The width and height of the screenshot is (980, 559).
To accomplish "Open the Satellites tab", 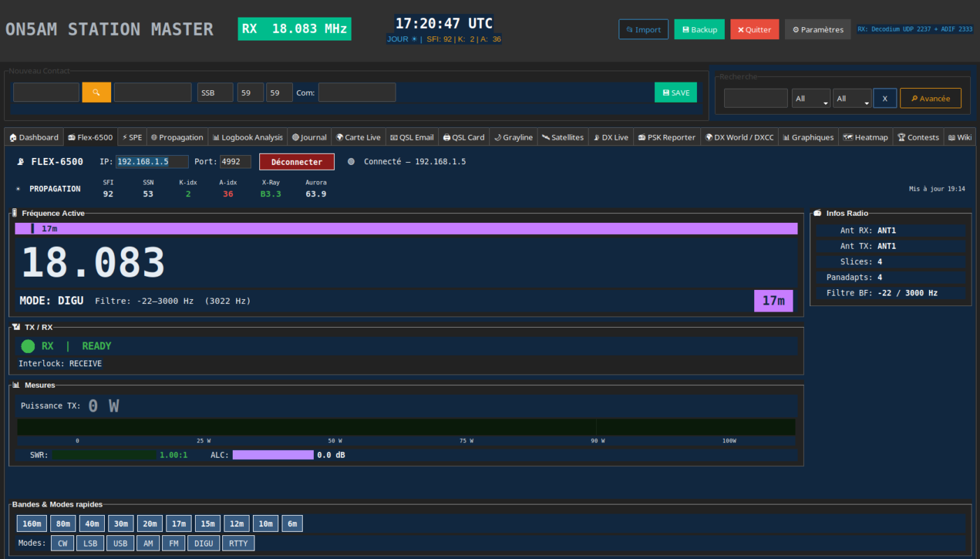I will point(563,137).
